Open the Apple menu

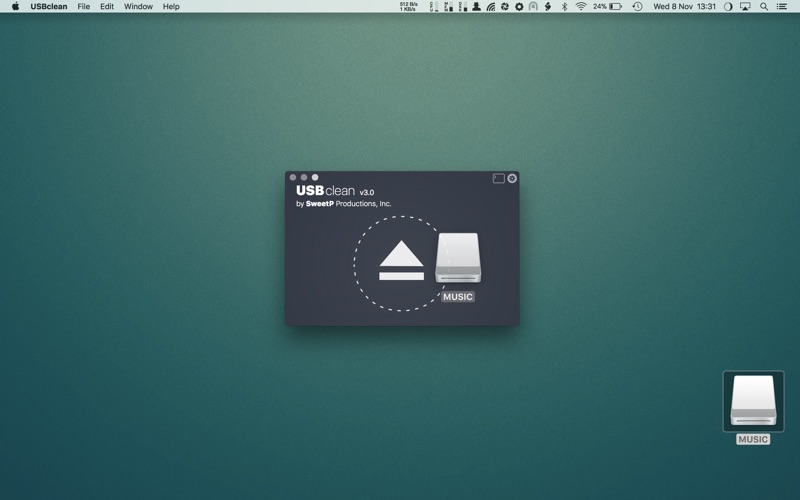pos(15,6)
